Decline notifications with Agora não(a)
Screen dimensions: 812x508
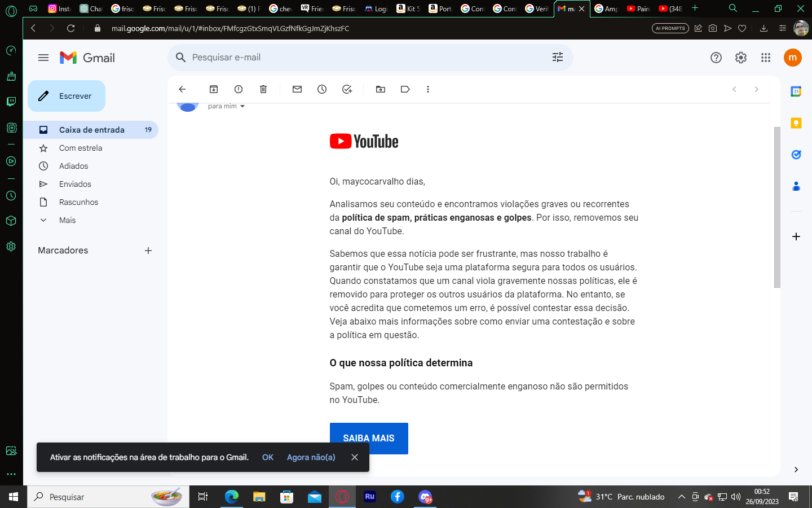(311, 457)
